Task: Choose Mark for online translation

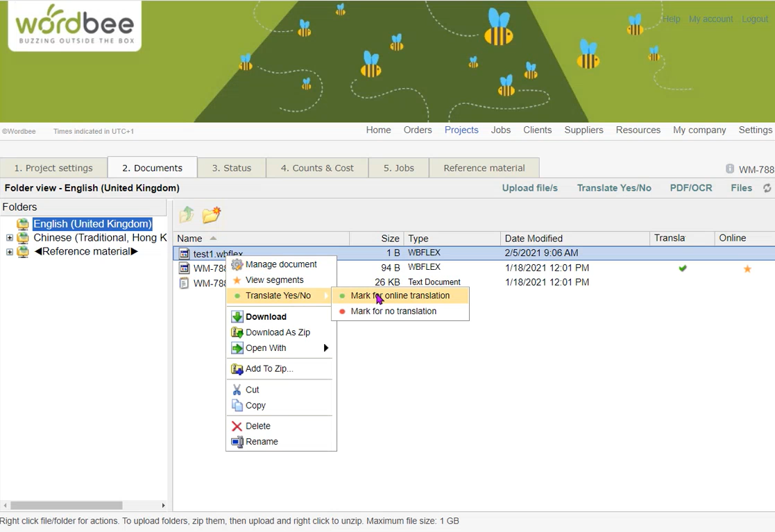Action: [400, 295]
